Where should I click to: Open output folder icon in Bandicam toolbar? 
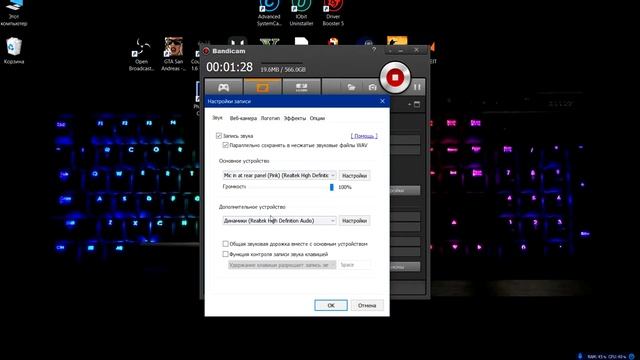point(351,87)
